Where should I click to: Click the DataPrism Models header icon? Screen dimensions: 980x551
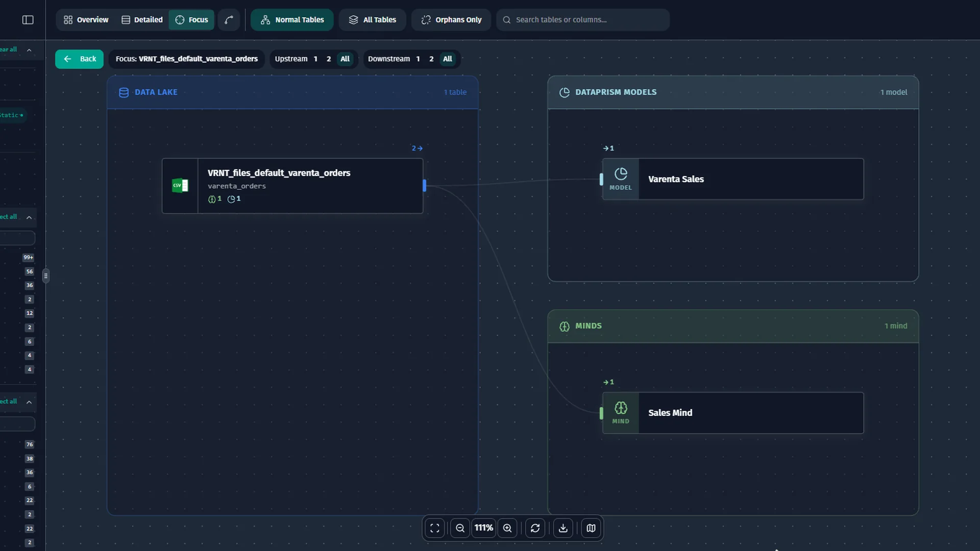(x=565, y=92)
